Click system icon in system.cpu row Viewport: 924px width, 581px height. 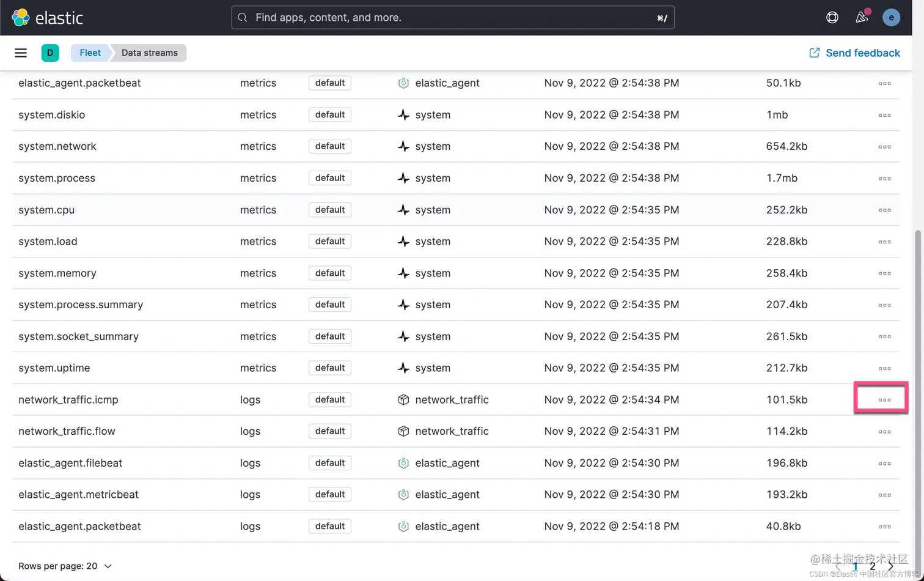coord(403,210)
